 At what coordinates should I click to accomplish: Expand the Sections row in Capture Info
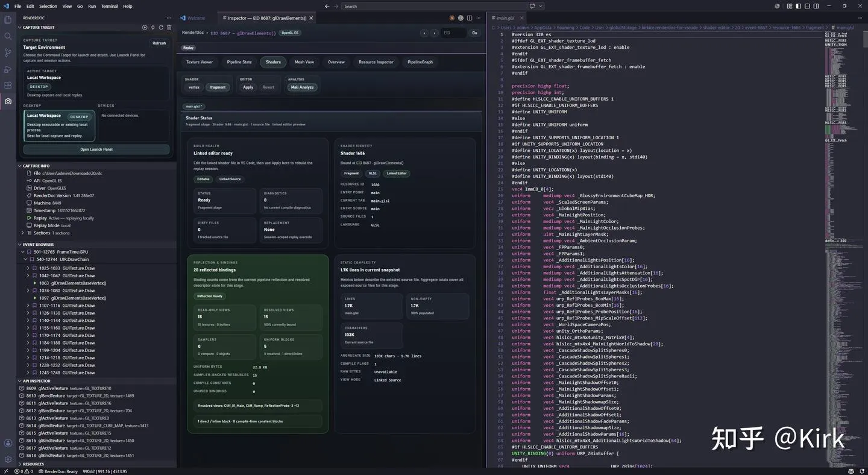[22, 233]
